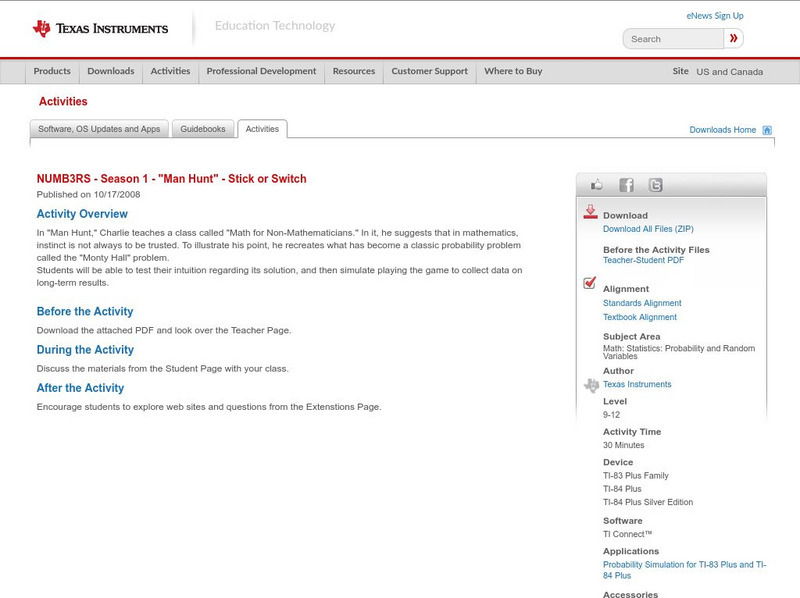The image size is (800, 598).
Task: Click the Before the Activity heading
Action: point(85,311)
